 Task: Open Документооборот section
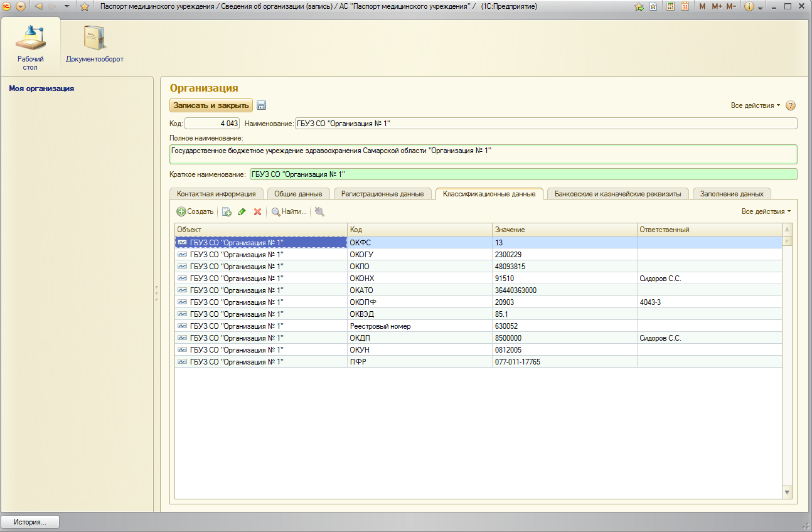pos(95,44)
